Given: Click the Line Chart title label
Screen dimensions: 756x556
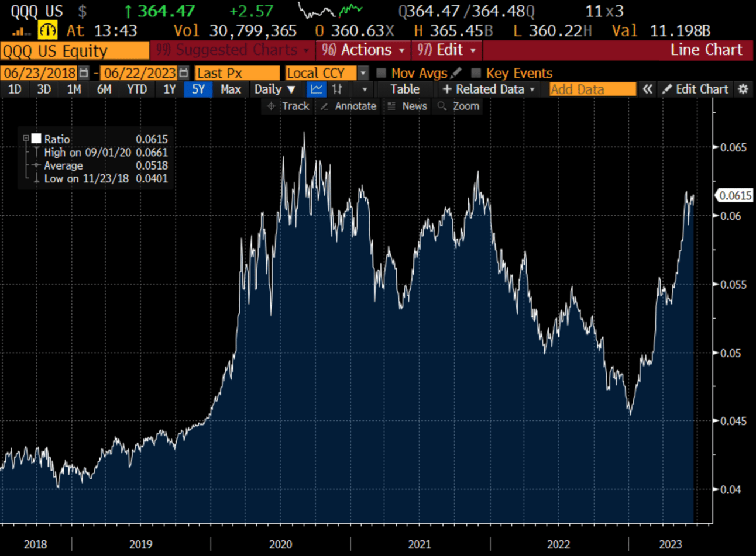Looking at the screenshot, I should (x=706, y=50).
